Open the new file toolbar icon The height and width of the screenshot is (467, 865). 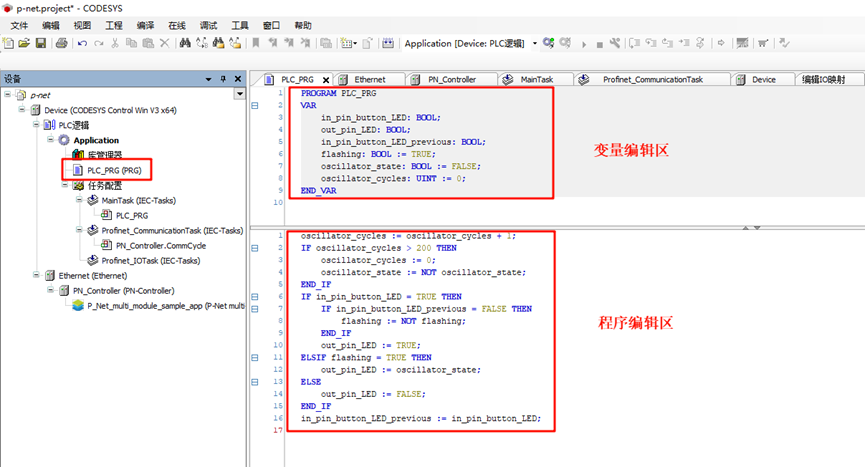click(9, 44)
